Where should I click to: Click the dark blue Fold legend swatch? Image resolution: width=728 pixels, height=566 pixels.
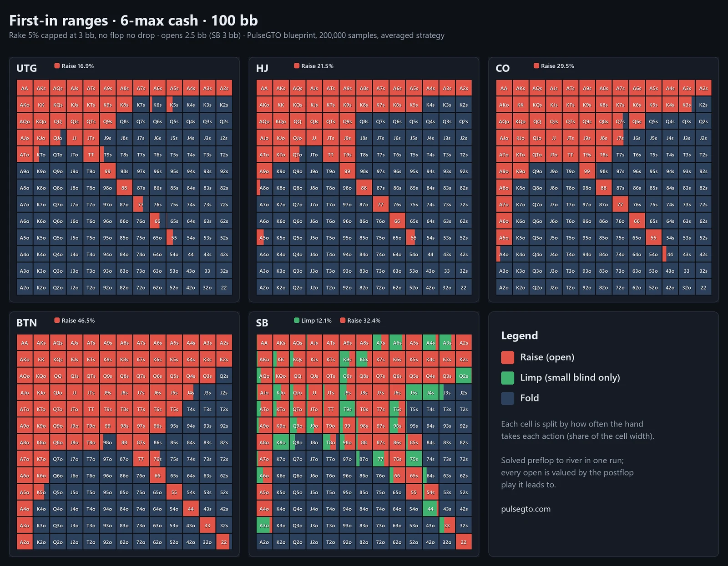pos(507,398)
